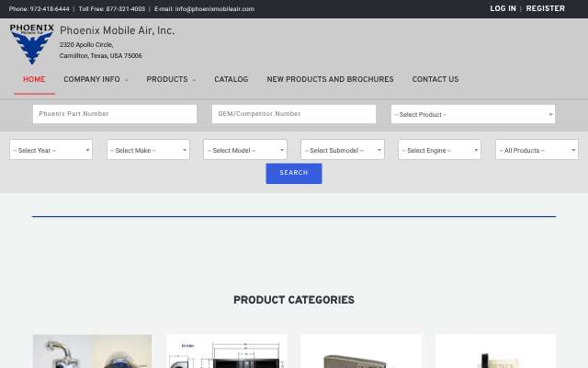The image size is (588, 368).
Task: Open the All Products dropdown
Action: click(x=537, y=150)
